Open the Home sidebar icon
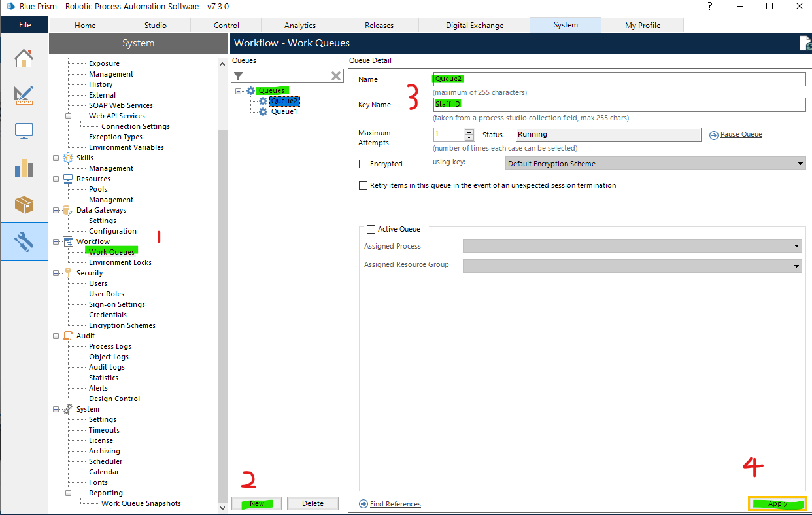The height and width of the screenshot is (515, 812). pos(24,58)
